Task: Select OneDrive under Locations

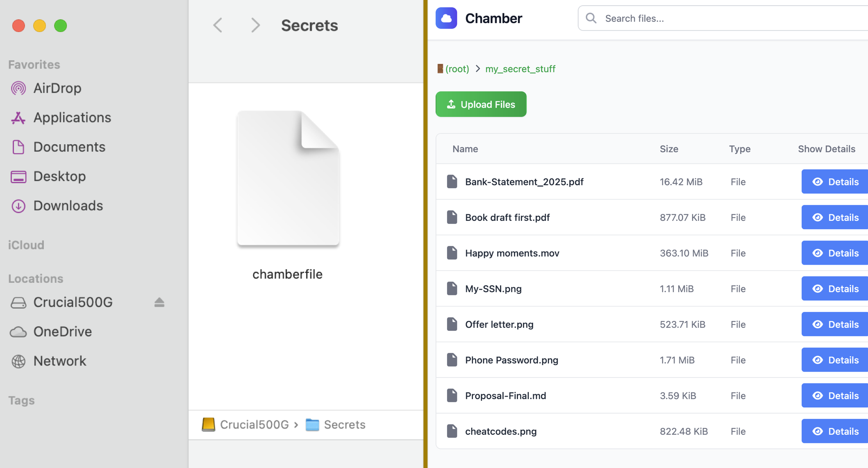Action: (x=62, y=332)
